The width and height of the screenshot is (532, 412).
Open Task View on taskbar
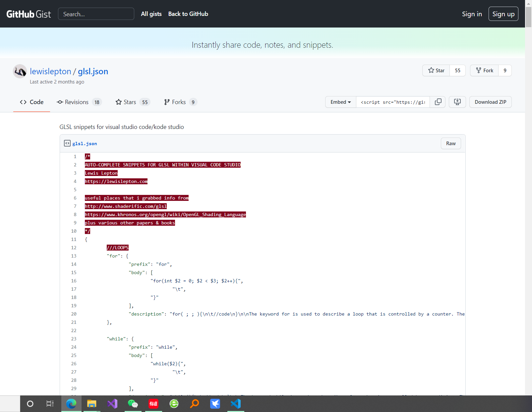pos(50,404)
